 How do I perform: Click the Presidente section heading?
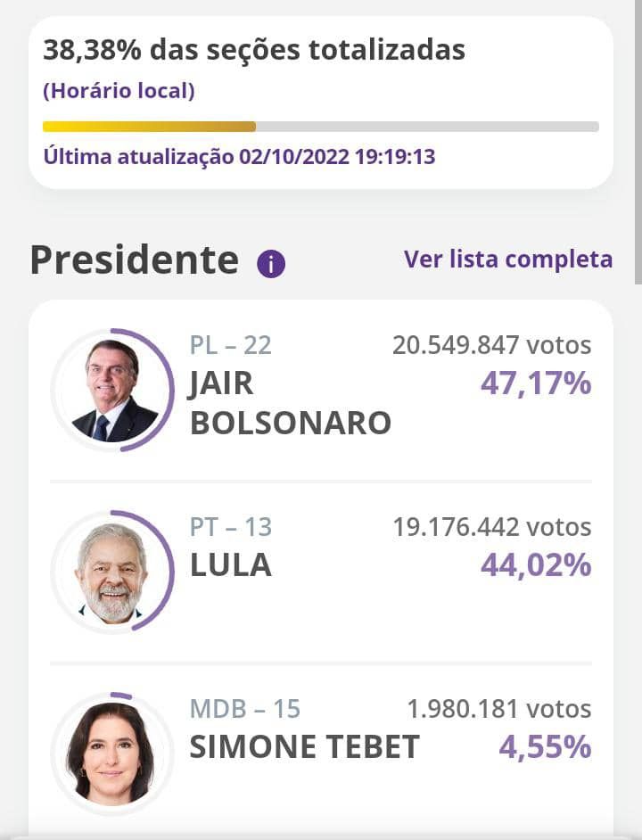click(135, 259)
